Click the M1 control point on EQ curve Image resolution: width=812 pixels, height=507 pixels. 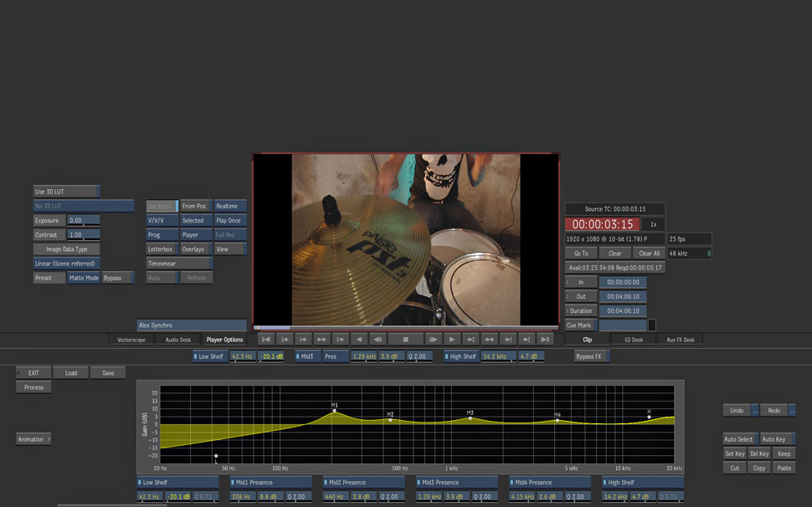[334, 412]
